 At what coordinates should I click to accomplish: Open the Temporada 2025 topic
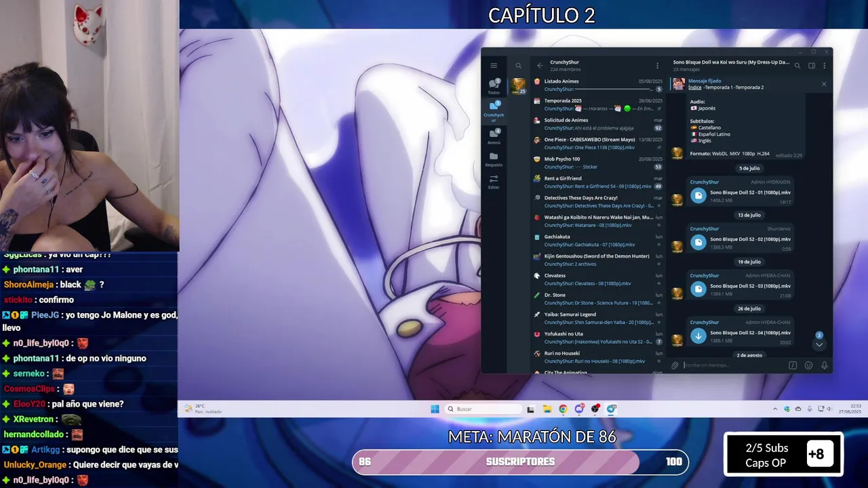click(598, 104)
